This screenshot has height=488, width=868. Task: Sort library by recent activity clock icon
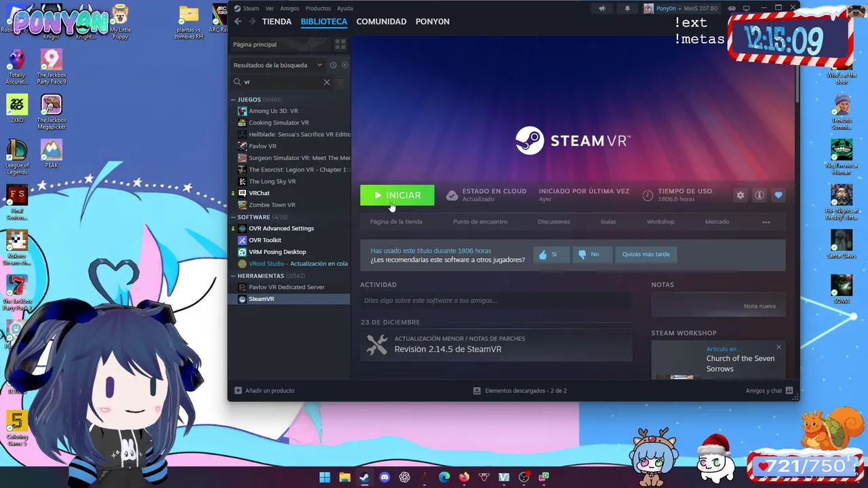click(333, 65)
